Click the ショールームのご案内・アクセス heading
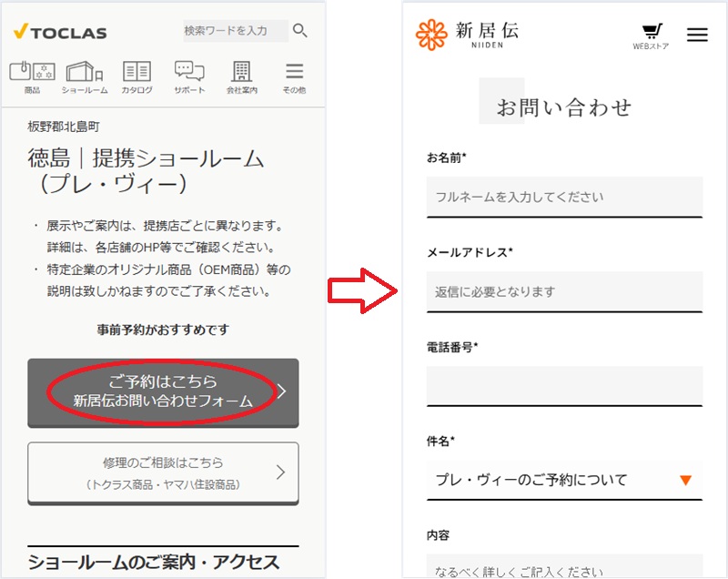The image size is (728, 579). [x=154, y=563]
